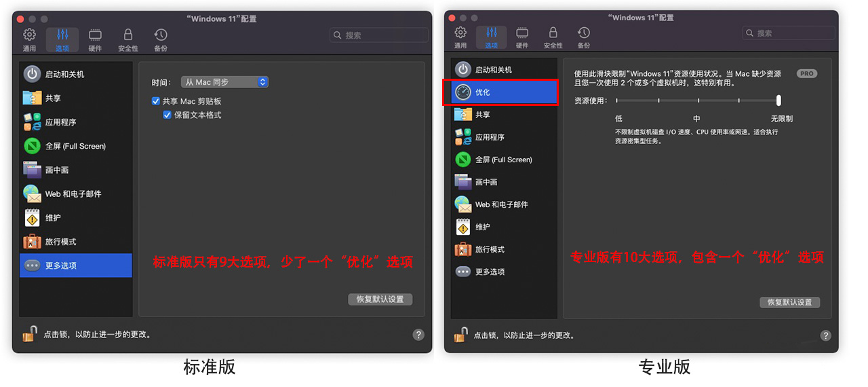
Task: Click lock icon in pro edition window
Action: (x=461, y=335)
